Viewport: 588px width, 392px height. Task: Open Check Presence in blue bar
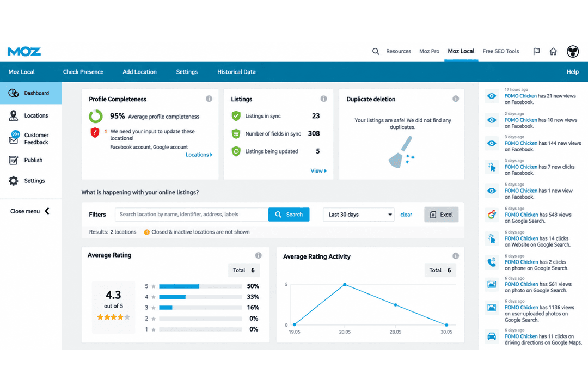83,72
